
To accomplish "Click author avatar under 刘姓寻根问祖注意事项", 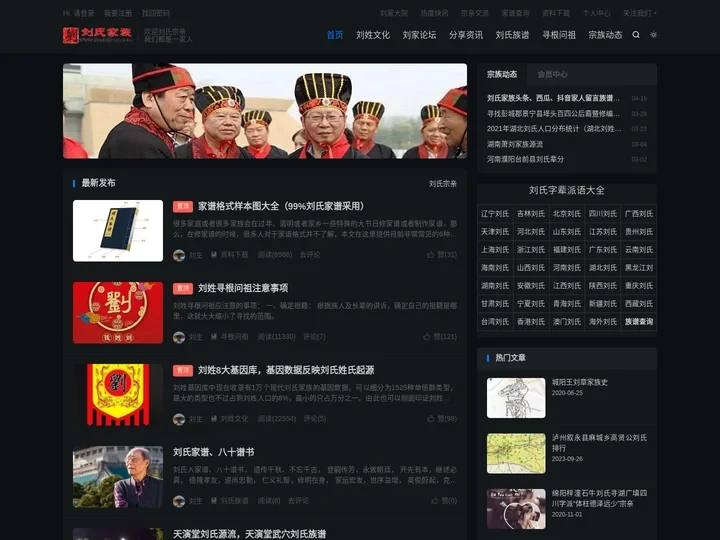I will pos(179,337).
